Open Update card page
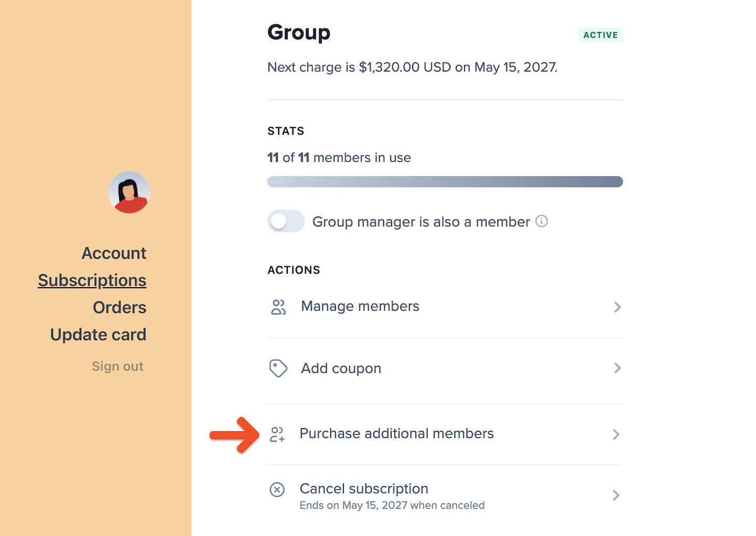 point(98,335)
